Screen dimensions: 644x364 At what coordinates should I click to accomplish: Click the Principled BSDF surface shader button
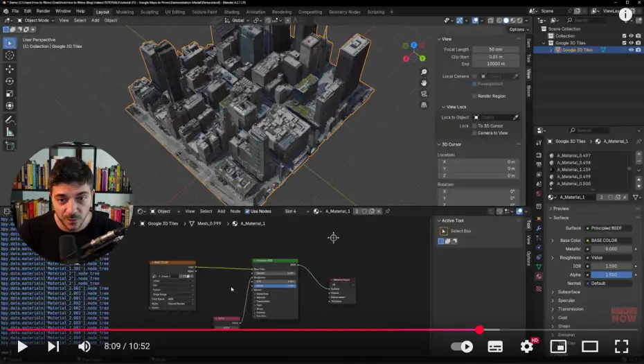(609, 228)
